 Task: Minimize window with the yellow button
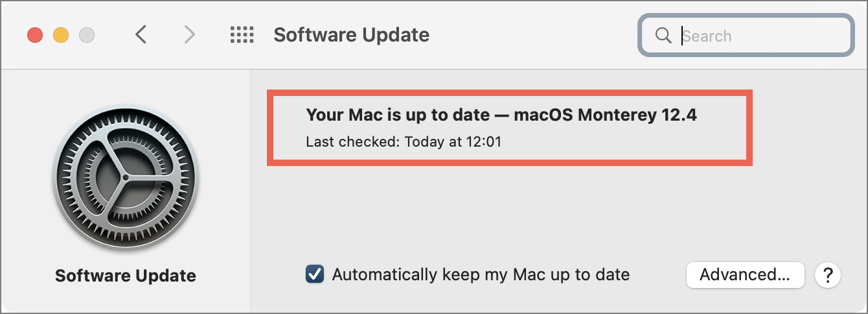pos(61,35)
